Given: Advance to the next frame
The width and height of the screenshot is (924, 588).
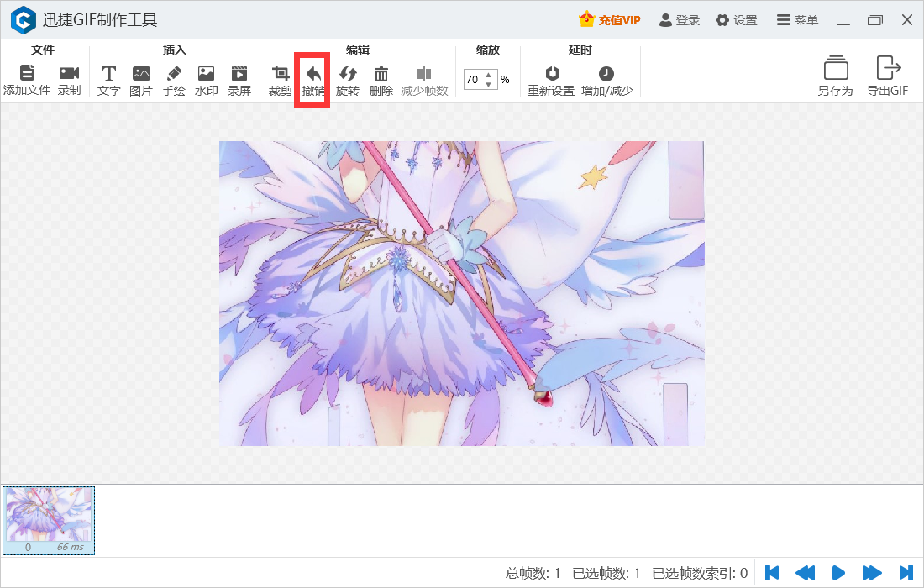Looking at the screenshot, I should [872, 573].
